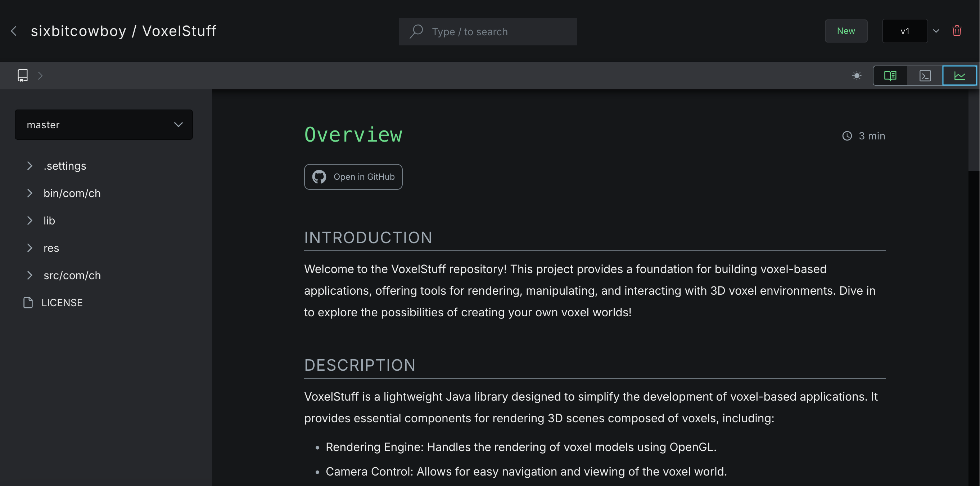The width and height of the screenshot is (980, 486).
Task: Expand the src/com/ch folder
Action: click(30, 275)
